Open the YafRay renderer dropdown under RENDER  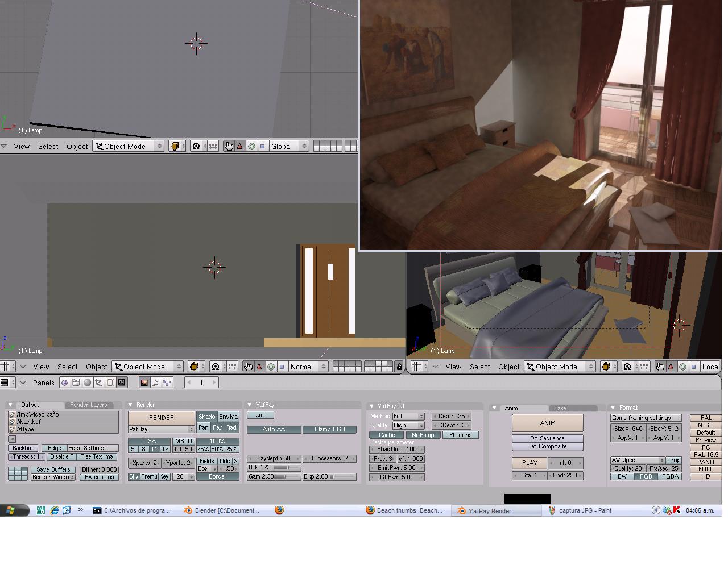(161, 429)
